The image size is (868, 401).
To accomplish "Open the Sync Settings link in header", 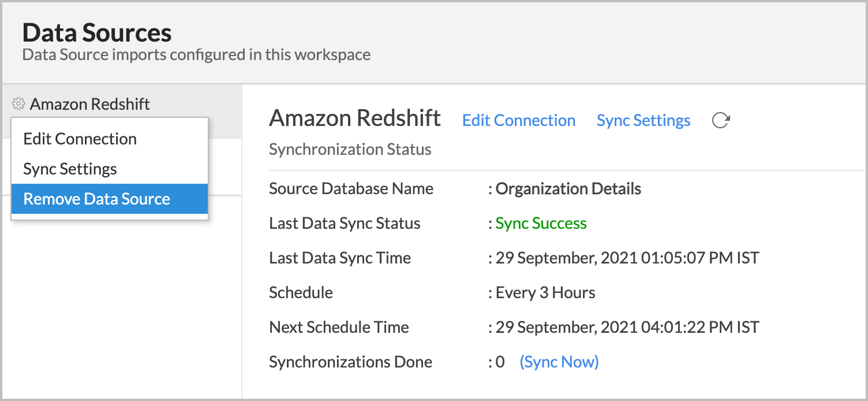I will 643,120.
